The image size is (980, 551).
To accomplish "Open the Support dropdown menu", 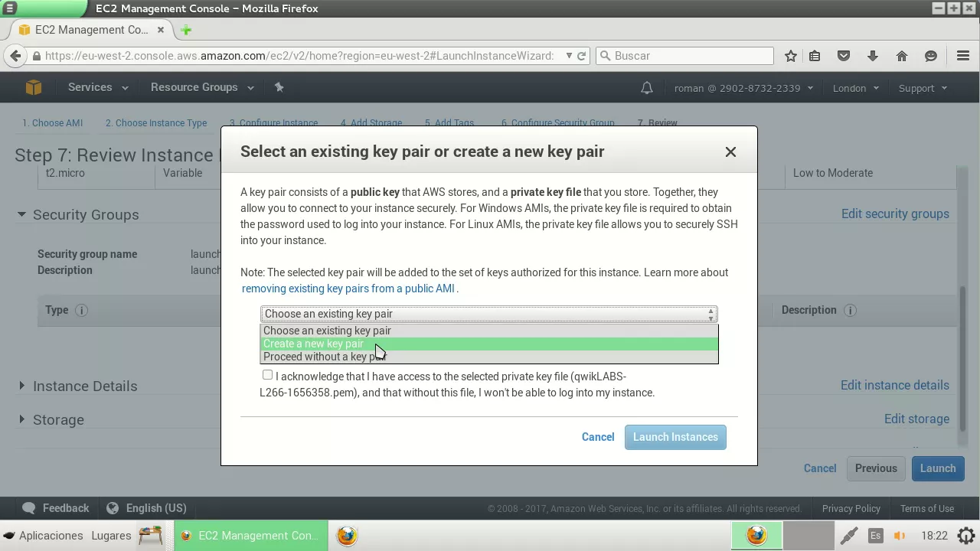I will pyautogui.click(x=923, y=88).
